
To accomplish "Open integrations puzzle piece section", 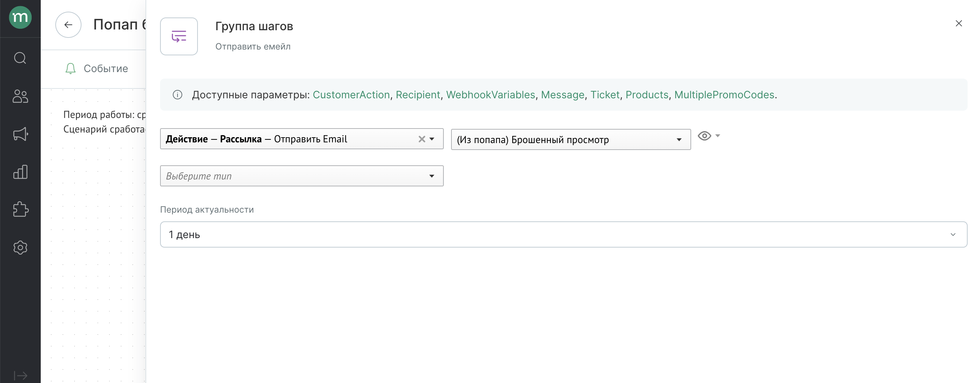I will coord(20,209).
